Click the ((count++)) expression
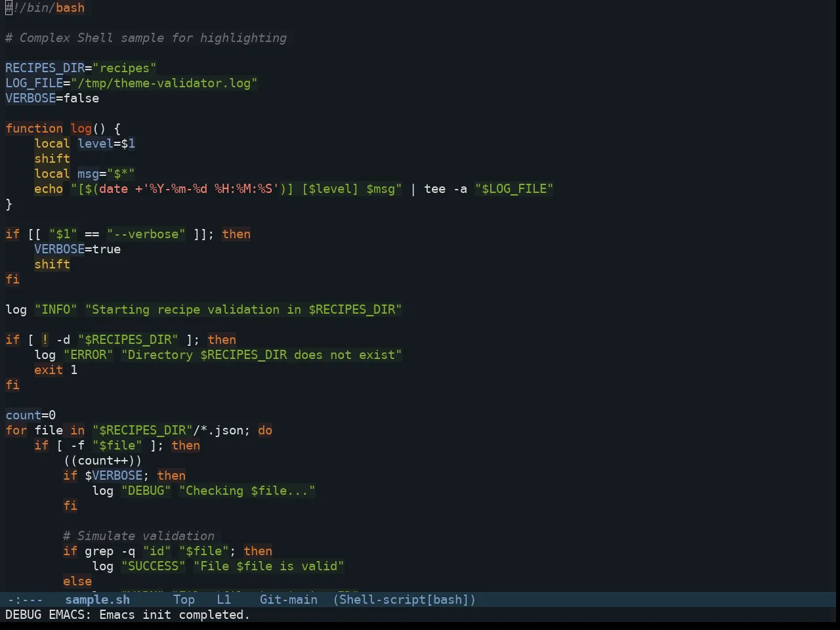The width and height of the screenshot is (840, 630). coord(102,461)
